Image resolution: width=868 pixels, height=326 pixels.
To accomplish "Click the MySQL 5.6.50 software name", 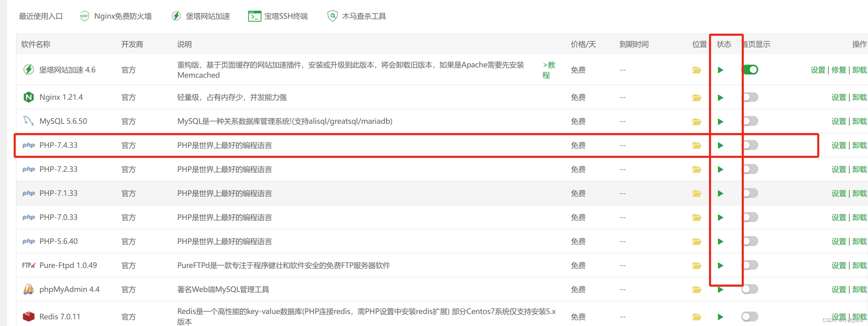I will tap(63, 121).
